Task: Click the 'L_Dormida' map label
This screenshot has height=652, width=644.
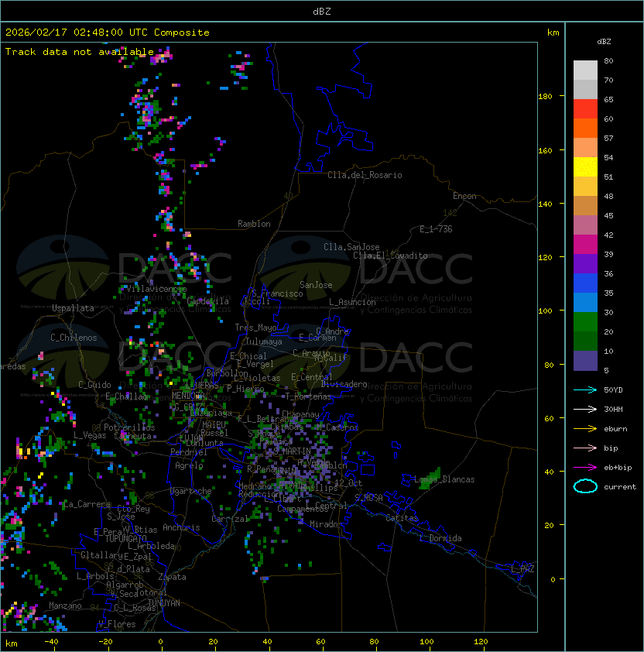Action: tap(440, 538)
